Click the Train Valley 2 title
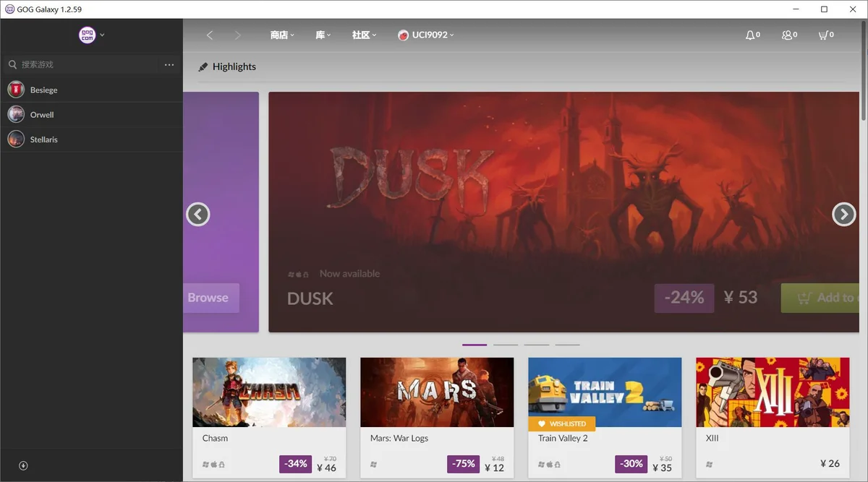The height and width of the screenshot is (482, 868). click(x=563, y=438)
